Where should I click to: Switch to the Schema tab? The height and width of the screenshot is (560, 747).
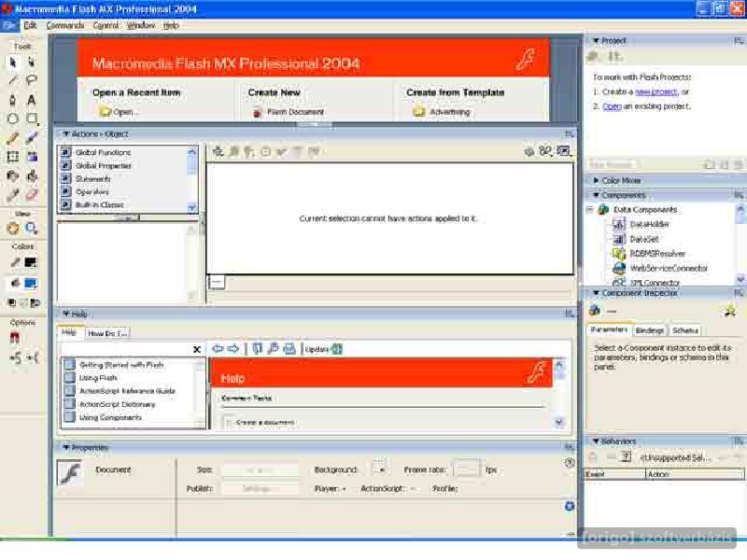pyautogui.click(x=685, y=330)
